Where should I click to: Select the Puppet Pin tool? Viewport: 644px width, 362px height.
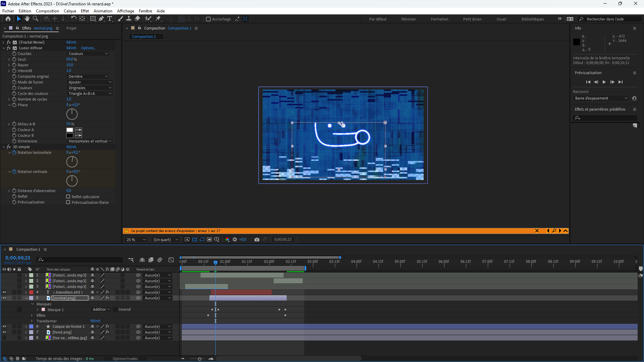pos(158,19)
